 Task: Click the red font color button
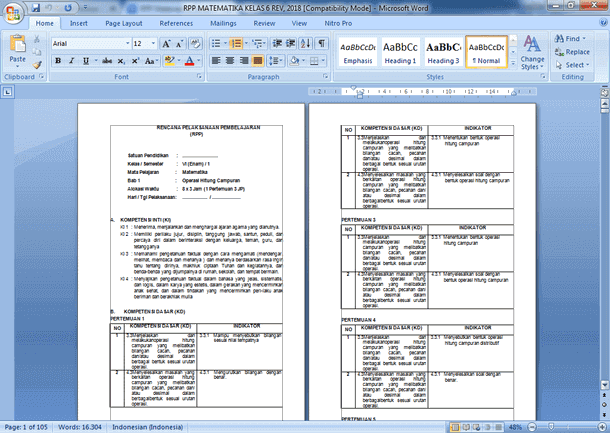coord(189,61)
